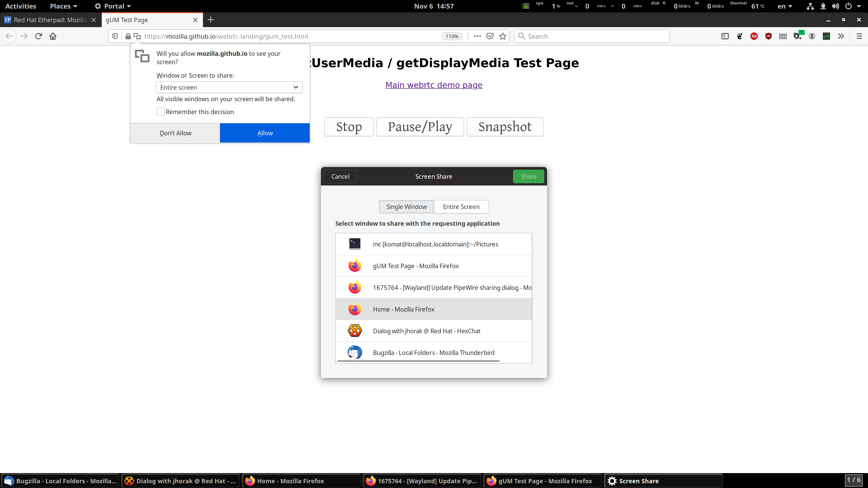This screenshot has width=868, height=488.
Task: Click Allow button for screen sharing
Action: tap(265, 132)
